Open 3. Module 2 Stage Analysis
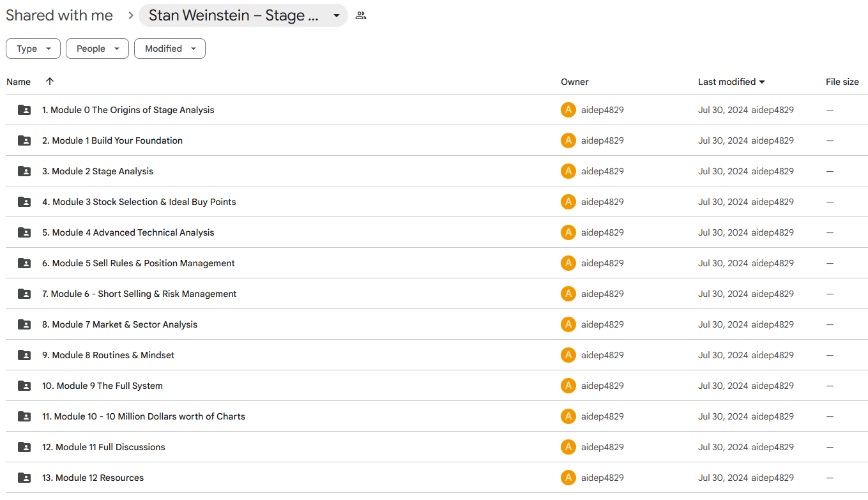 (98, 171)
